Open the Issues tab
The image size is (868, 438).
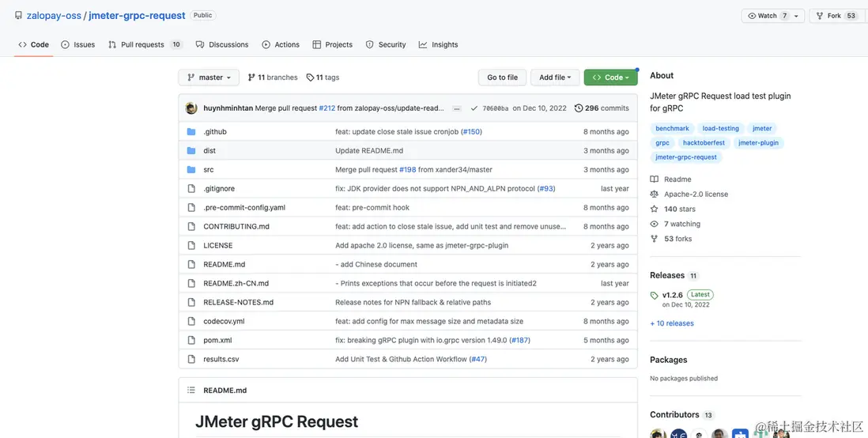click(78, 44)
